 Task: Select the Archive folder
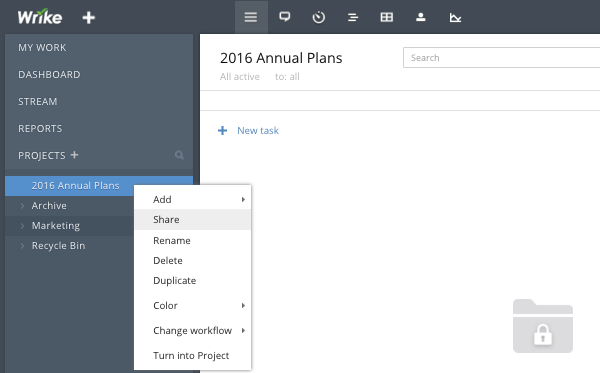(x=49, y=205)
